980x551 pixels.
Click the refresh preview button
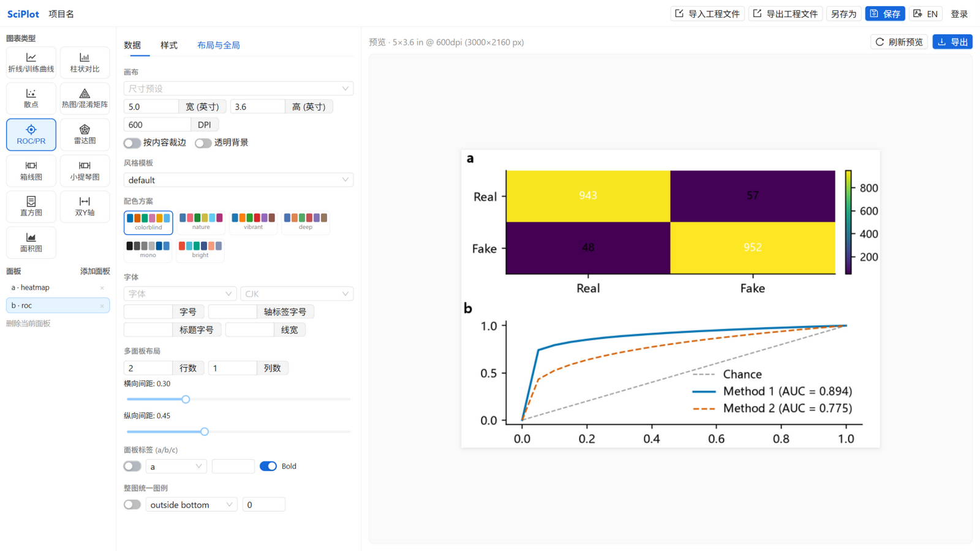point(899,42)
